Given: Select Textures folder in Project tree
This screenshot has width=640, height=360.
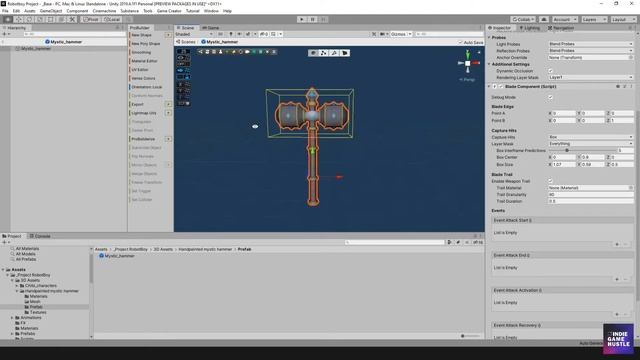Looking at the screenshot, I should tap(38, 312).
